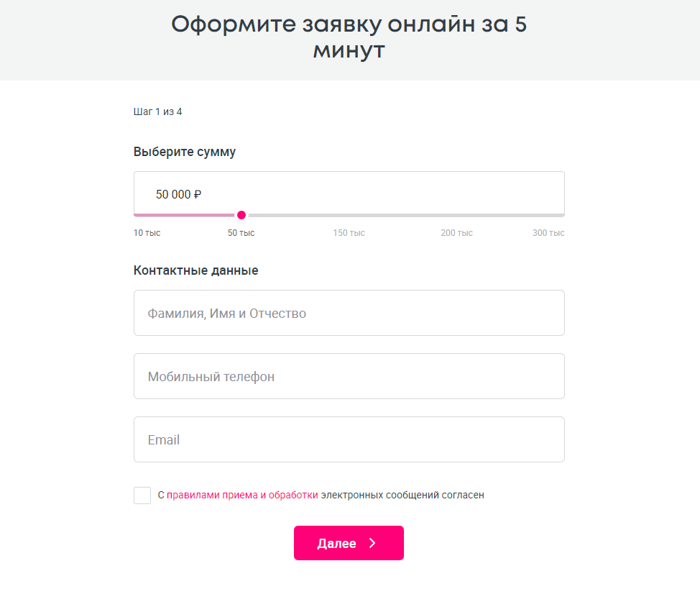
Task: Select the Фамилия, Имя и Отчество field
Action: point(349,313)
